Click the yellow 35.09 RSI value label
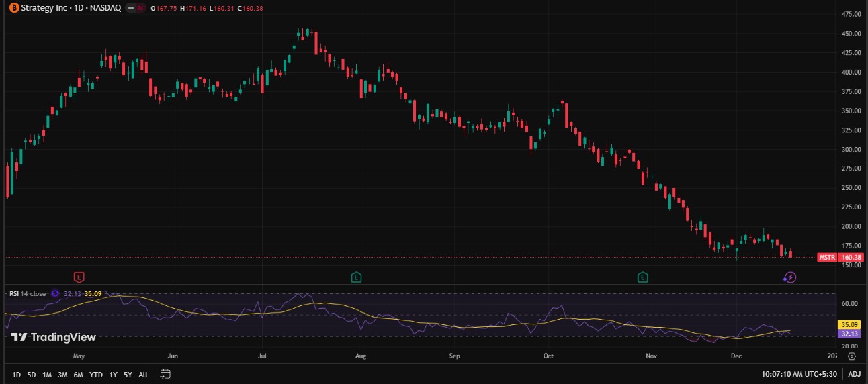Screen dimensions: 868x384 click(x=847, y=324)
